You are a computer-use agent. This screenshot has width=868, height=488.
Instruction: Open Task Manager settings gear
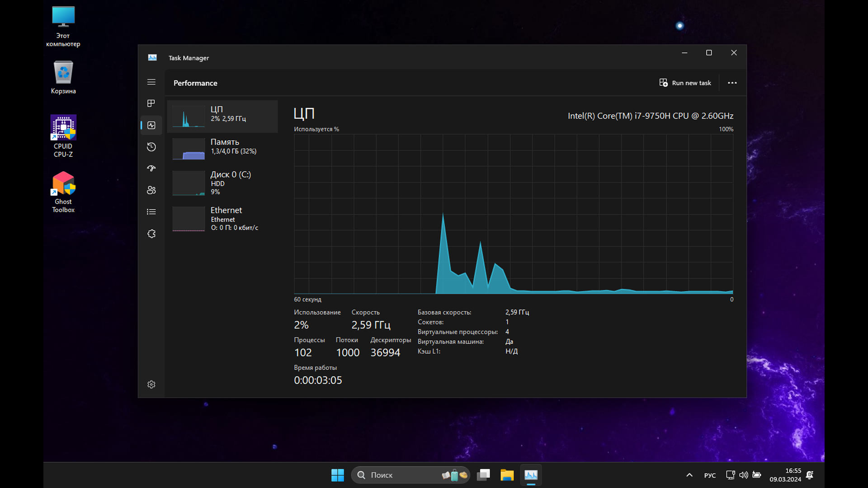(x=151, y=385)
